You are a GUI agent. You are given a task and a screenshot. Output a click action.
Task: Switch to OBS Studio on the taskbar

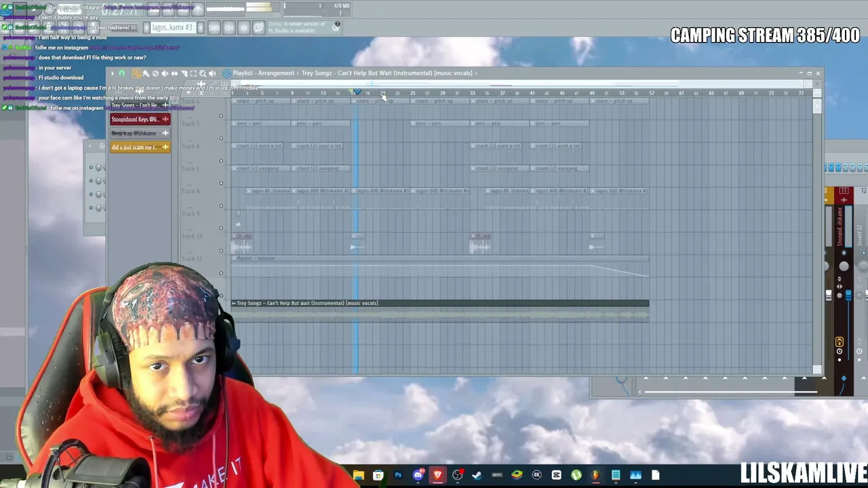[x=458, y=475]
